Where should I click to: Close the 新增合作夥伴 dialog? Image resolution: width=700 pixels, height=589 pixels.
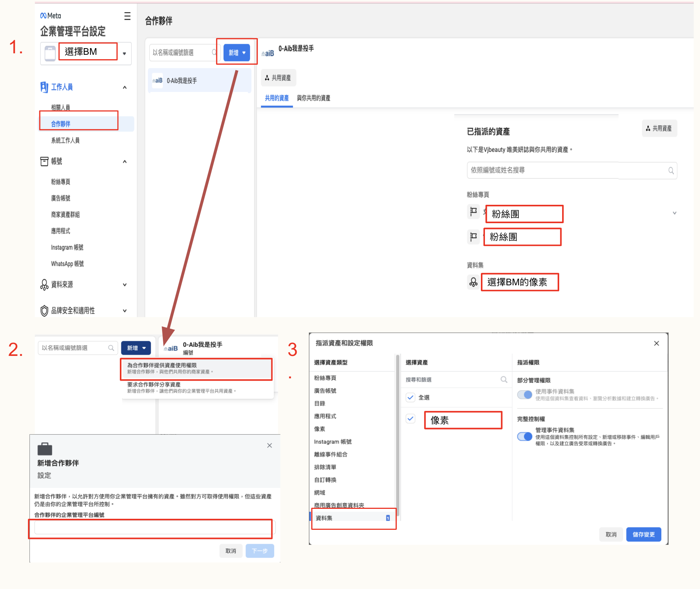[269, 445]
